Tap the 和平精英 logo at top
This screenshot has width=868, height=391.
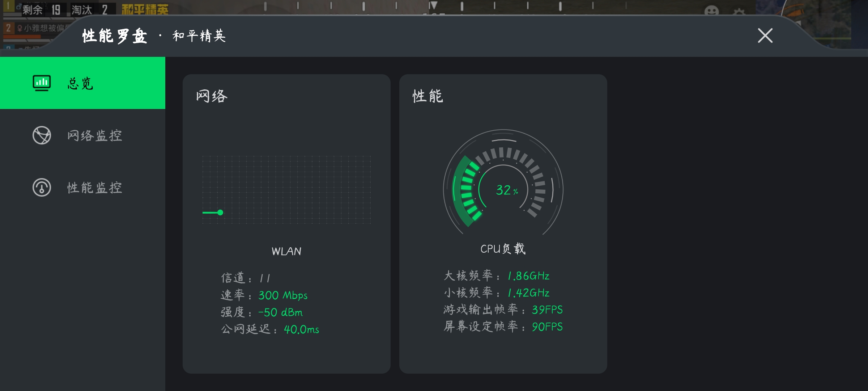pos(145,9)
